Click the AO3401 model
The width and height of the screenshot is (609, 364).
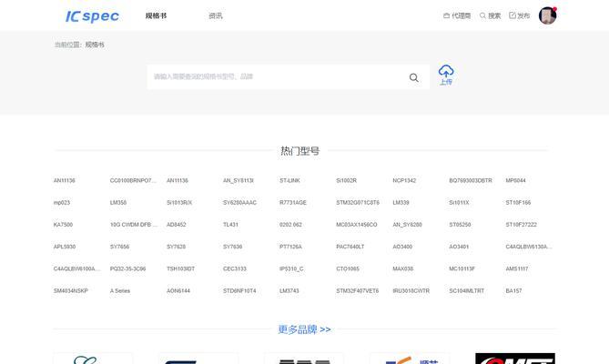(459, 247)
